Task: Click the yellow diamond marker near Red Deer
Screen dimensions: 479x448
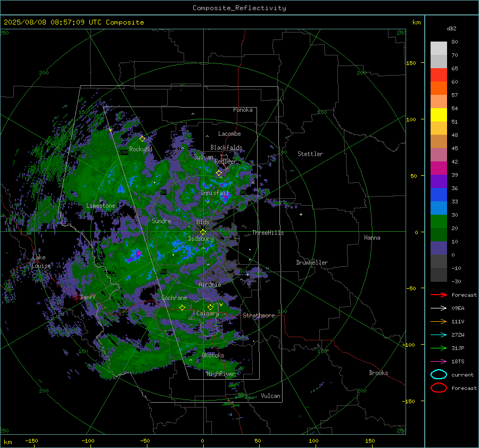Action: 219,173
